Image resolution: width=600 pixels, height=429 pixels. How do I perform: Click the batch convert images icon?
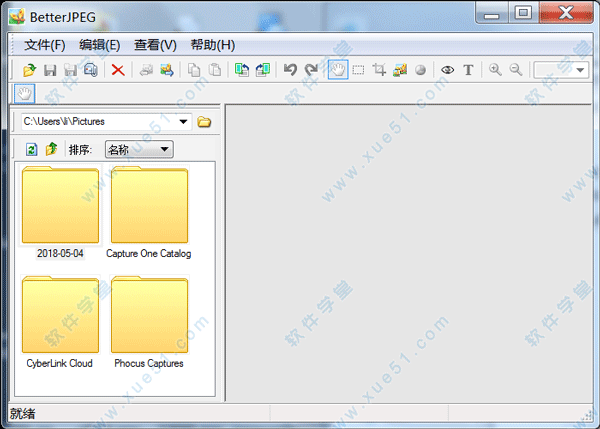[167, 70]
